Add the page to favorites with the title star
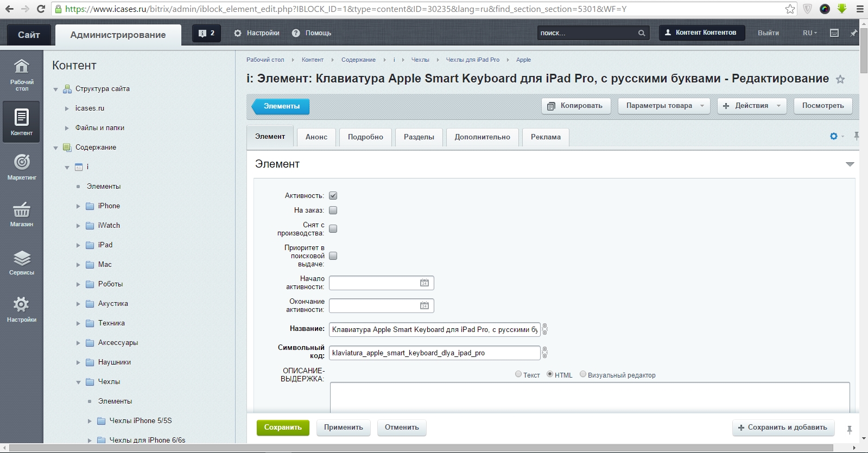 pyautogui.click(x=840, y=79)
